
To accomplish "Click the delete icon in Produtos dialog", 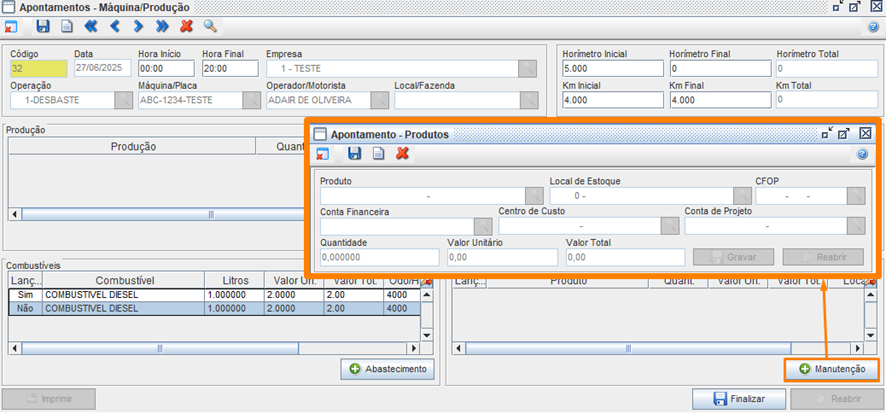I will tap(402, 153).
